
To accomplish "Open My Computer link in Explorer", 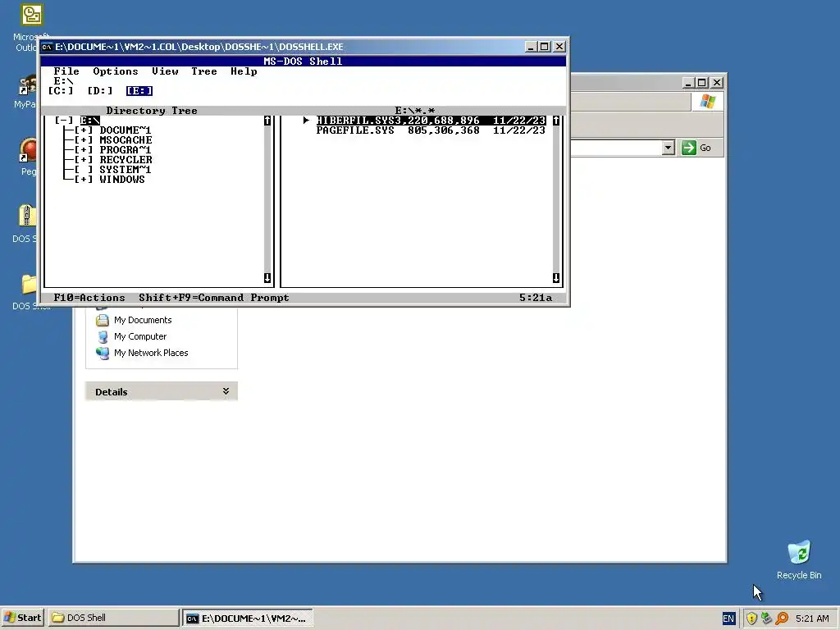I will coord(139,336).
